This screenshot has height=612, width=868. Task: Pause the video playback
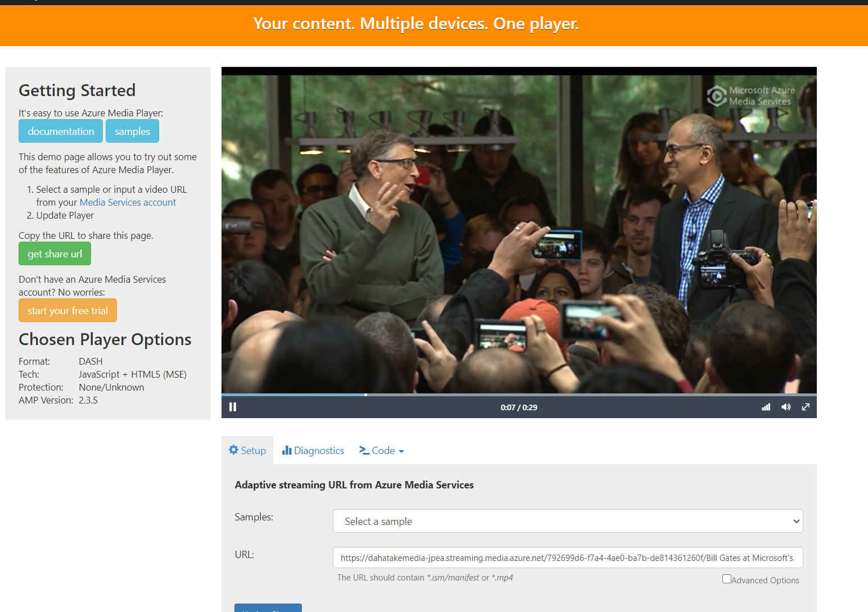233,407
